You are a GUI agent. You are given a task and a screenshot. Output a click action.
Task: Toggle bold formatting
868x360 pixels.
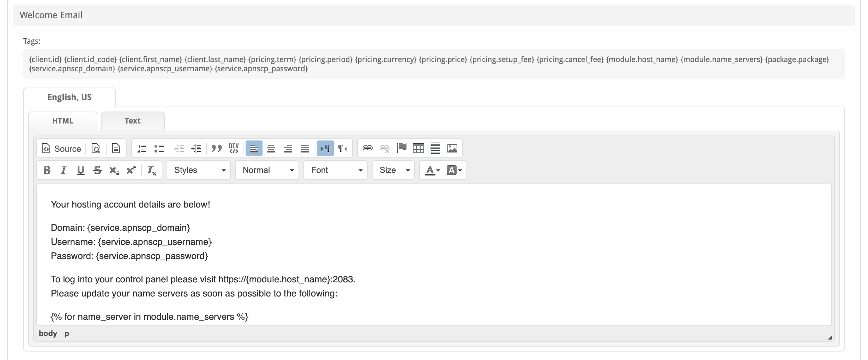click(47, 170)
